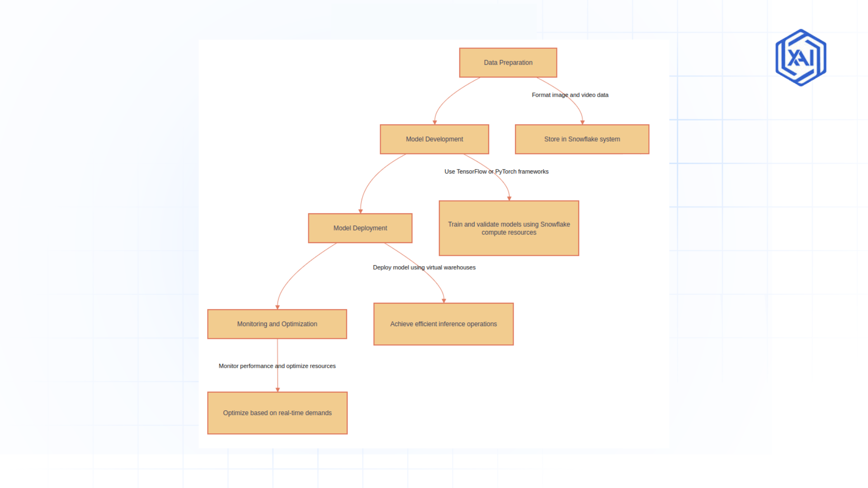Screen dimensions: 868x488
Task: Click the Store in Snowflake system node
Action: (x=581, y=138)
